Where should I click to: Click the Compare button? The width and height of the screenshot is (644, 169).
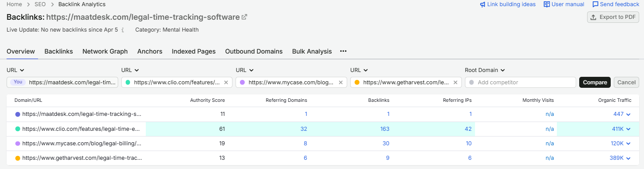click(595, 83)
